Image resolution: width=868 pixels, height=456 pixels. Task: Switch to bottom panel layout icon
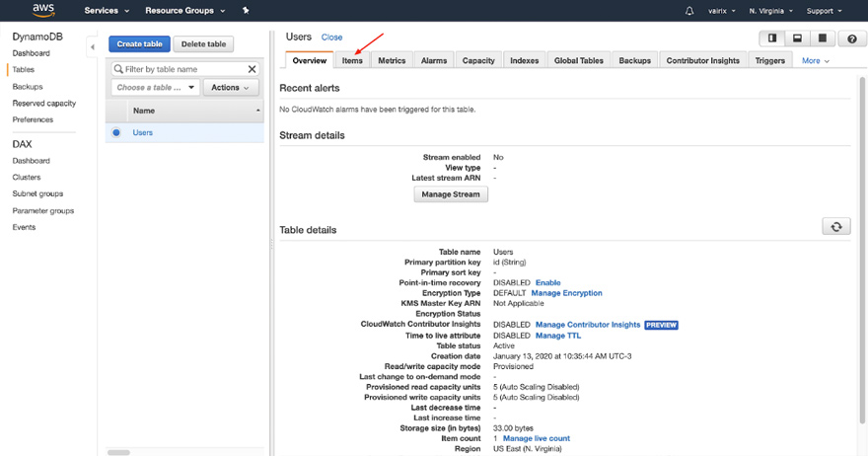click(x=797, y=38)
